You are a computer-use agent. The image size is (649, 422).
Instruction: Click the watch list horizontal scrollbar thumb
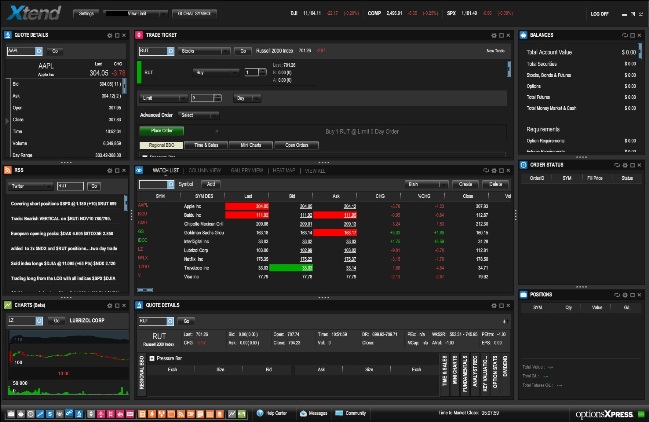[145, 290]
